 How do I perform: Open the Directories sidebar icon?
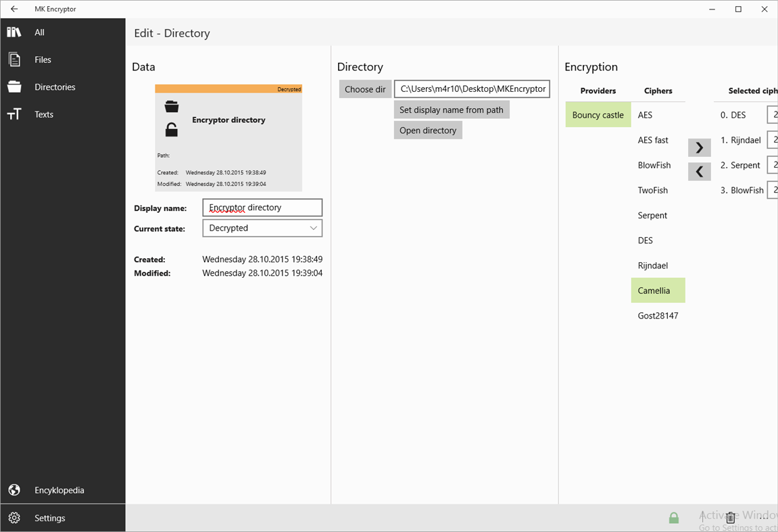14,87
